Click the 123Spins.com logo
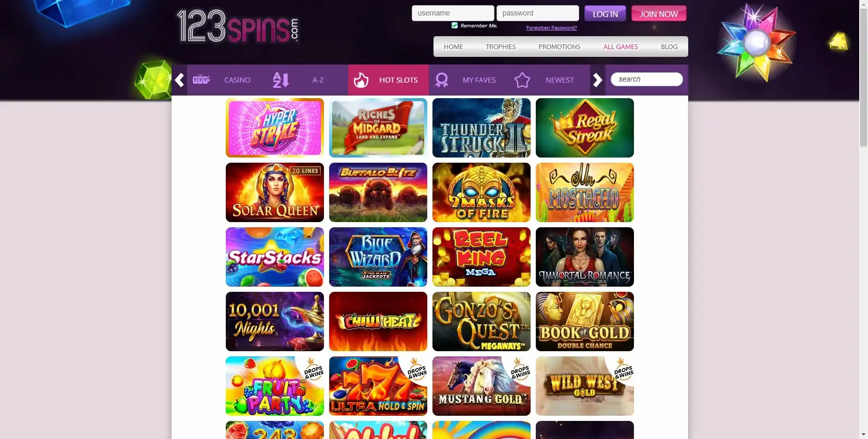This screenshot has height=439, width=868. coord(238,26)
